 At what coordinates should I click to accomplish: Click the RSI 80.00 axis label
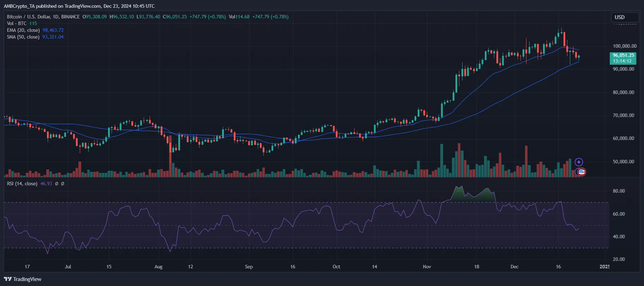pyautogui.click(x=619, y=191)
